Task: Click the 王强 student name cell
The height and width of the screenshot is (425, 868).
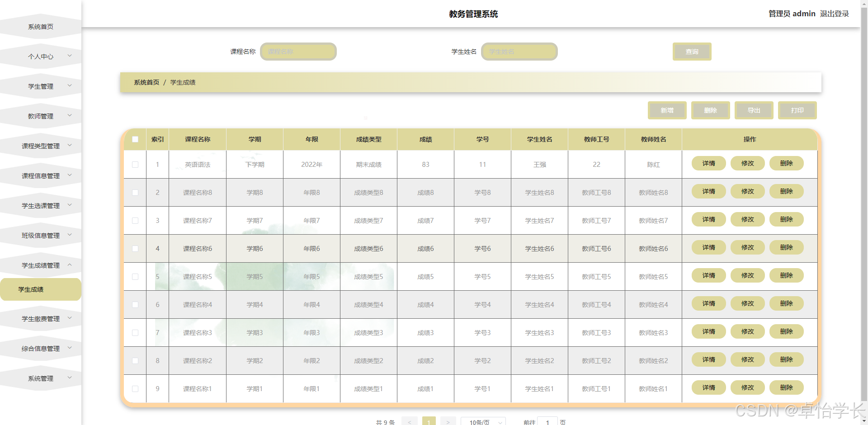Action: pyautogui.click(x=539, y=165)
